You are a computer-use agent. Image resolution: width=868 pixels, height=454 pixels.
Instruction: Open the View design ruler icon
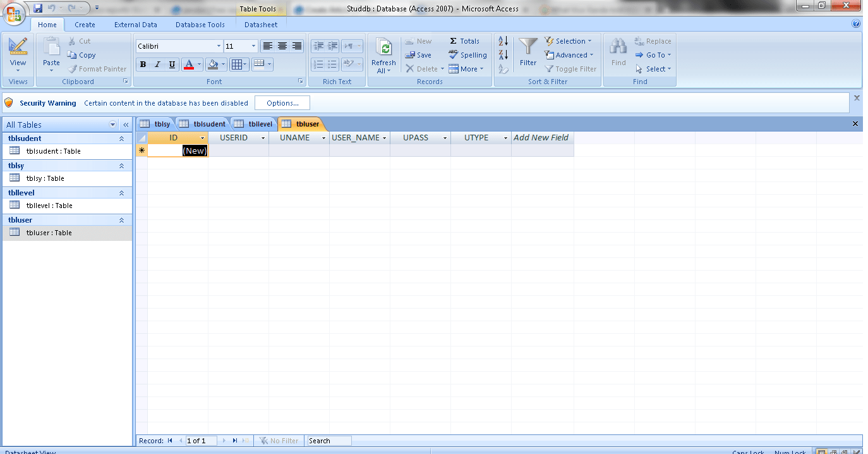coord(18,46)
